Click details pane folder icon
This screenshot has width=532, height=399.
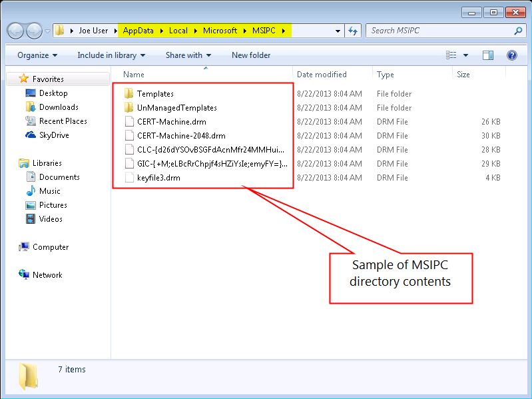(x=28, y=376)
